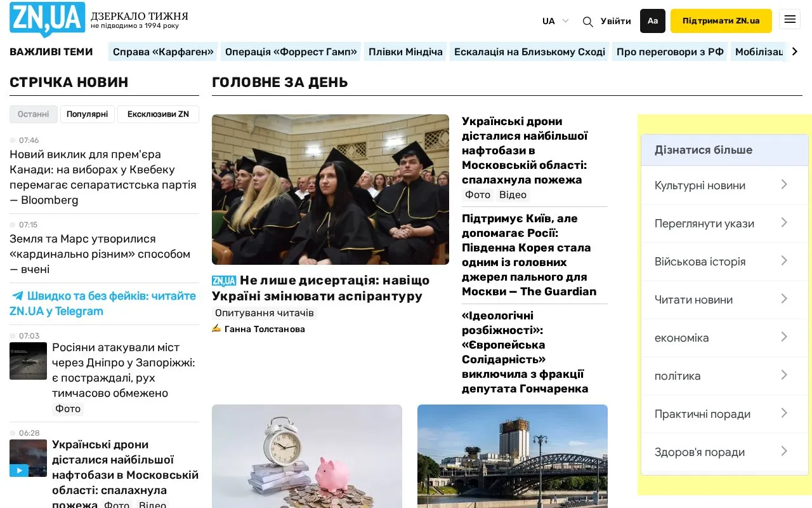
Task: Click the Опитування читачів tag
Action: [x=265, y=313]
